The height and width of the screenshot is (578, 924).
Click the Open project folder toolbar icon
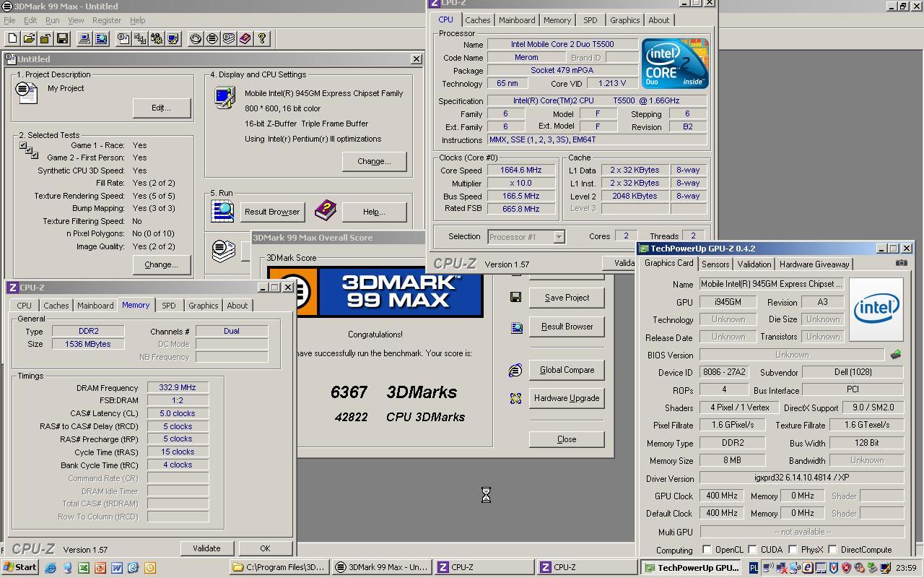tap(29, 38)
